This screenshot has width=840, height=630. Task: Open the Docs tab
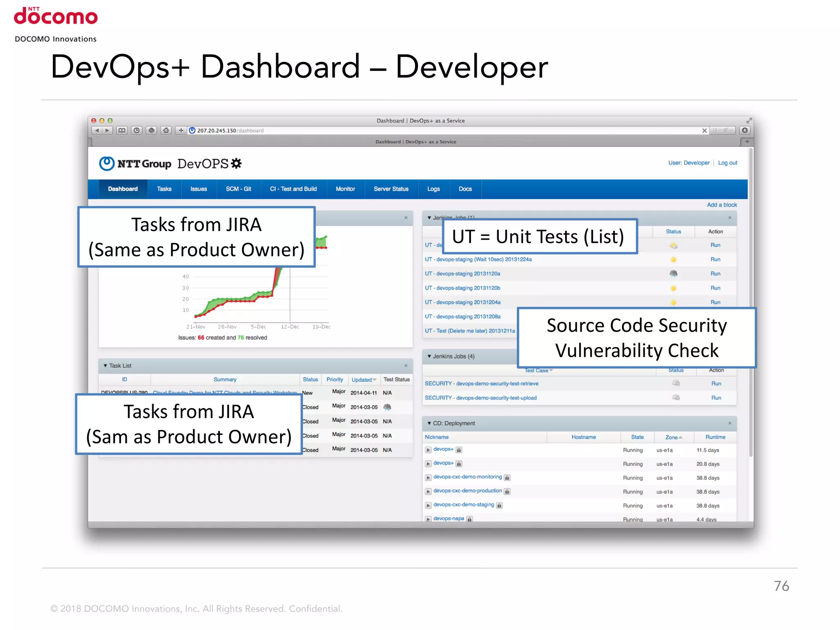point(465,189)
